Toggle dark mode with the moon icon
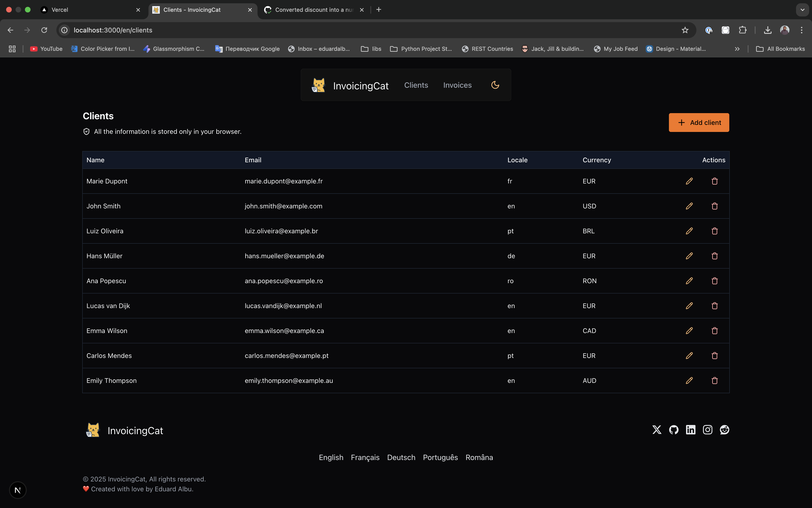 (495, 85)
